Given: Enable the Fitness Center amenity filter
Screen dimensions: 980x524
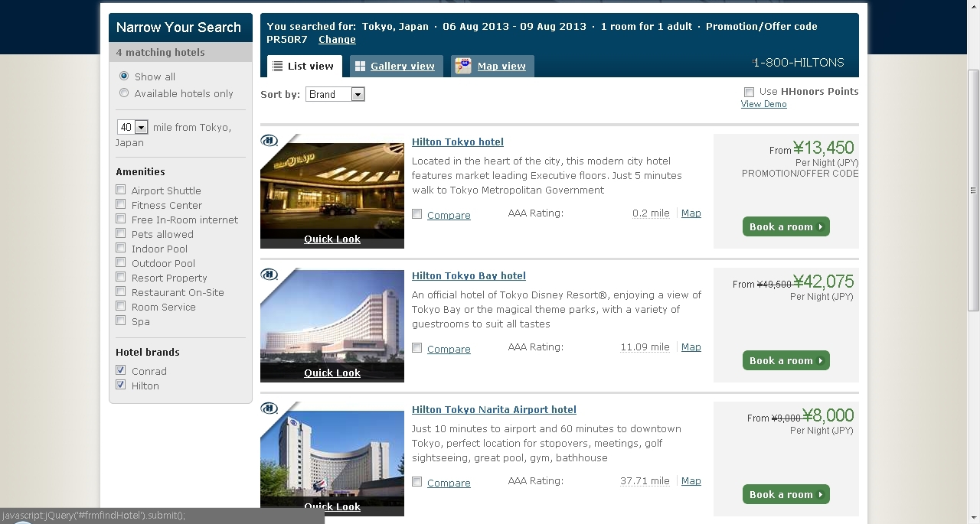Looking at the screenshot, I should coord(121,204).
